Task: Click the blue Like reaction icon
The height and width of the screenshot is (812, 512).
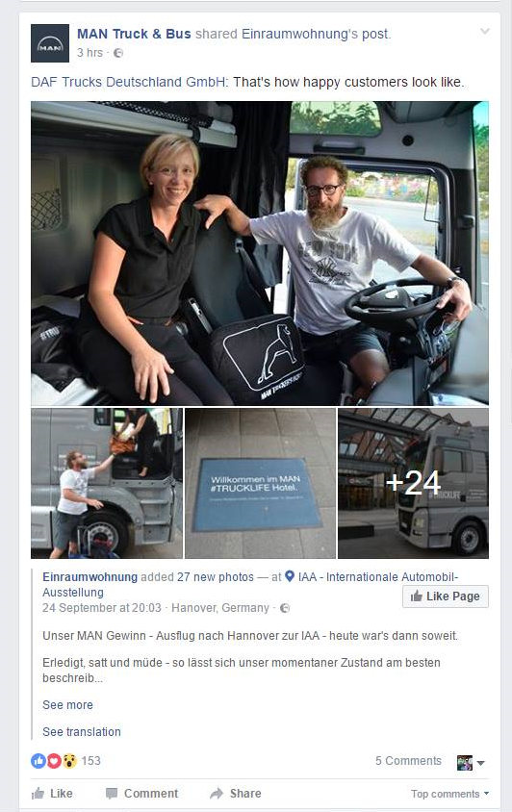Action: [x=38, y=761]
